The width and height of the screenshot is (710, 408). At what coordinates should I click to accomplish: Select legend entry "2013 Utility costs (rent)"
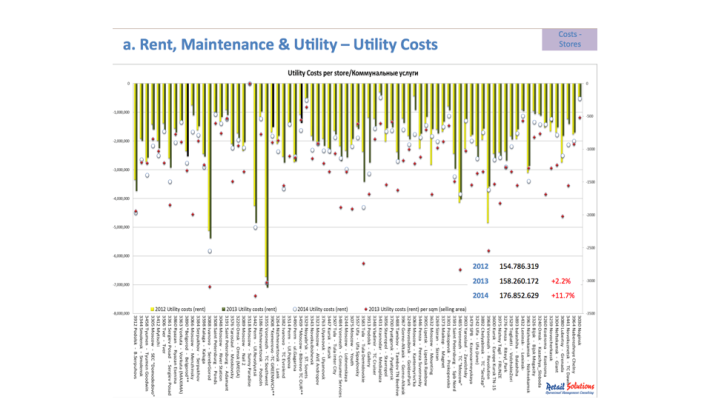coord(249,309)
